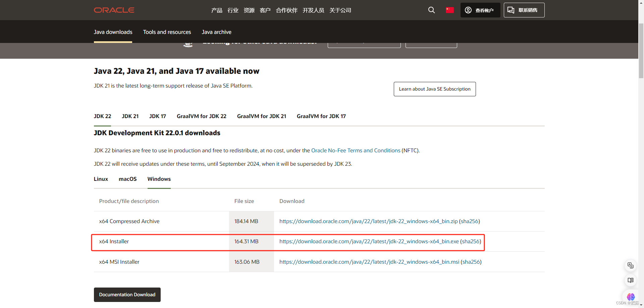Open the 合作伙伴 menu

pyautogui.click(x=286, y=10)
